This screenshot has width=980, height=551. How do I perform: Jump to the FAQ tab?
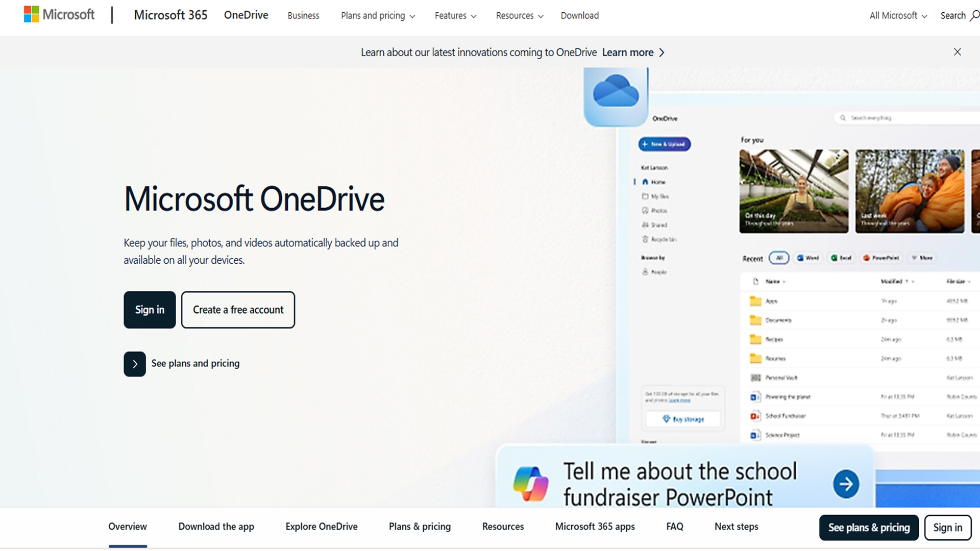click(674, 527)
